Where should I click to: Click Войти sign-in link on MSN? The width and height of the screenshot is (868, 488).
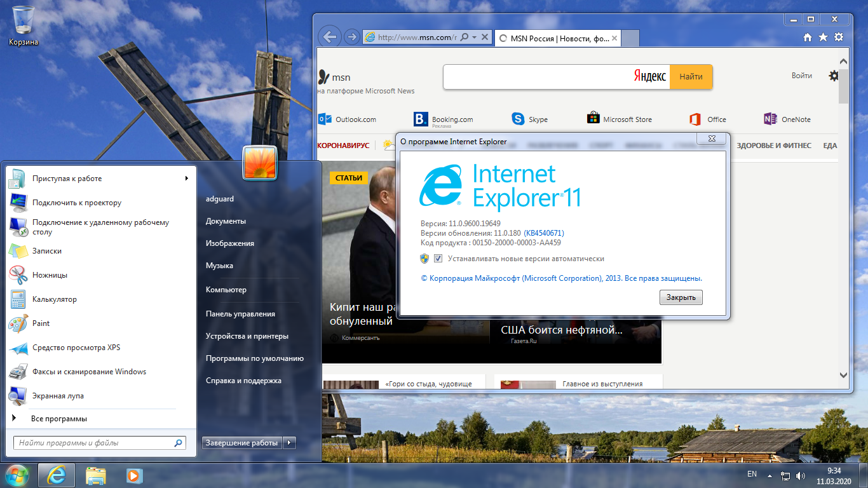tap(802, 76)
